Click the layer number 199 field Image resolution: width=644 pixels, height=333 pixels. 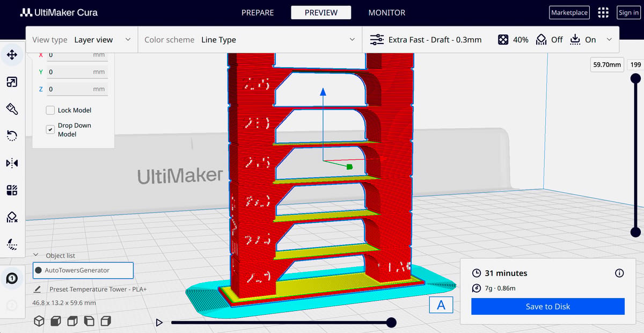pyautogui.click(x=635, y=64)
